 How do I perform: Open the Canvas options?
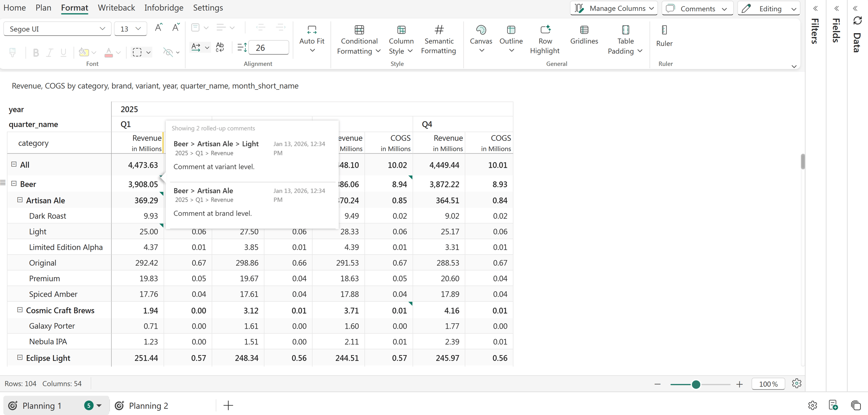[481, 39]
